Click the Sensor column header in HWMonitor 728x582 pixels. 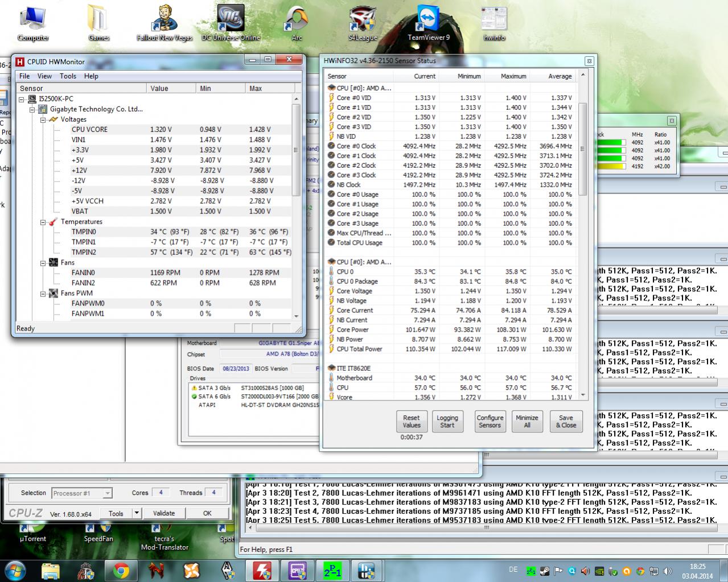tap(81, 88)
